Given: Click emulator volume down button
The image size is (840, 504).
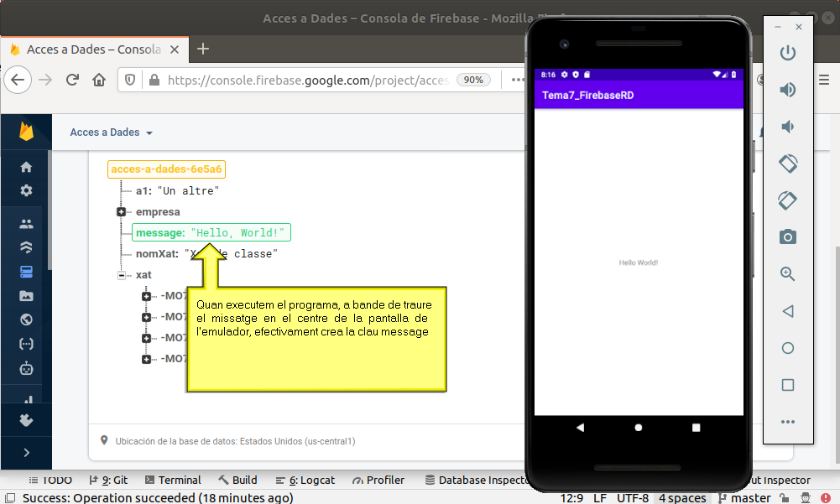Looking at the screenshot, I should point(787,127).
